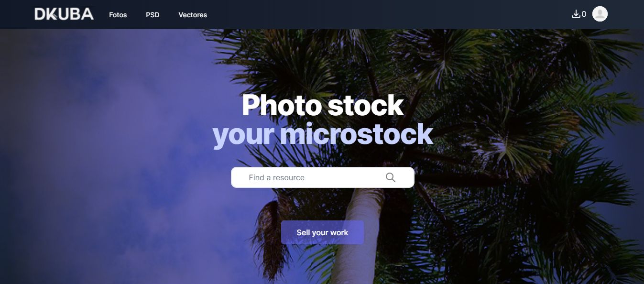
Task: Click the download counter showing 0
Action: (x=584, y=14)
